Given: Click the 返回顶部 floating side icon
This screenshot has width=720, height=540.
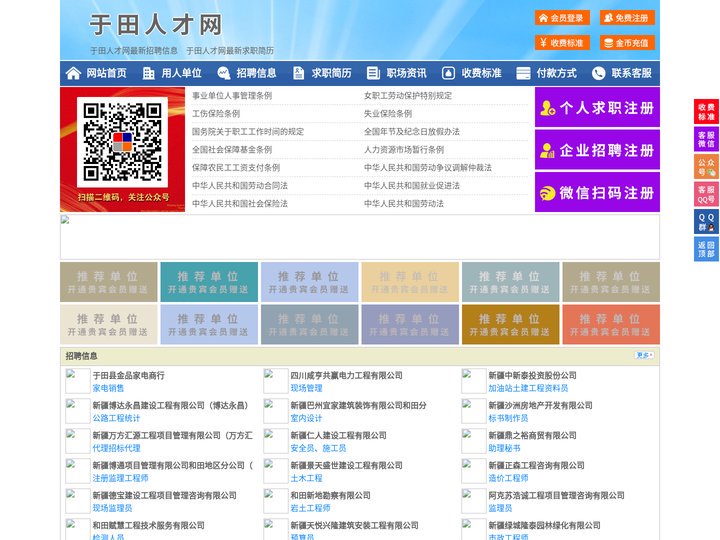Looking at the screenshot, I should pyautogui.click(x=706, y=249).
